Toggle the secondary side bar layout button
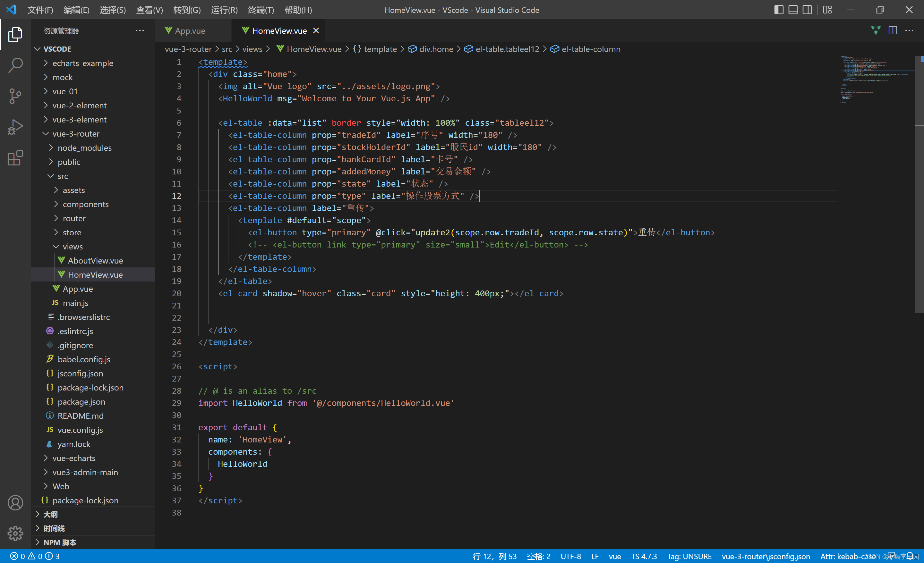Image resolution: width=924 pixels, height=563 pixels. 807,10
